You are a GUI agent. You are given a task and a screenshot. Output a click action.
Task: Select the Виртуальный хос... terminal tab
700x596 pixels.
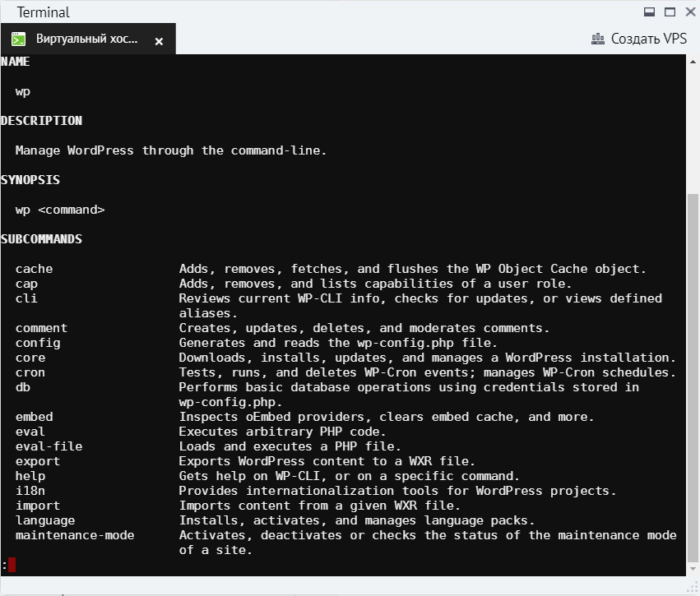coord(86,39)
